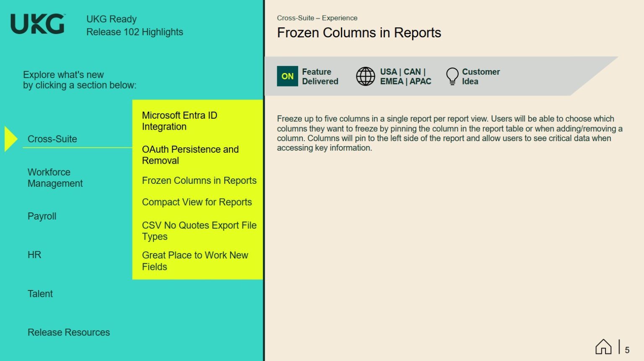Image resolution: width=644 pixels, height=361 pixels.
Task: Open the HR section
Action: (34, 255)
